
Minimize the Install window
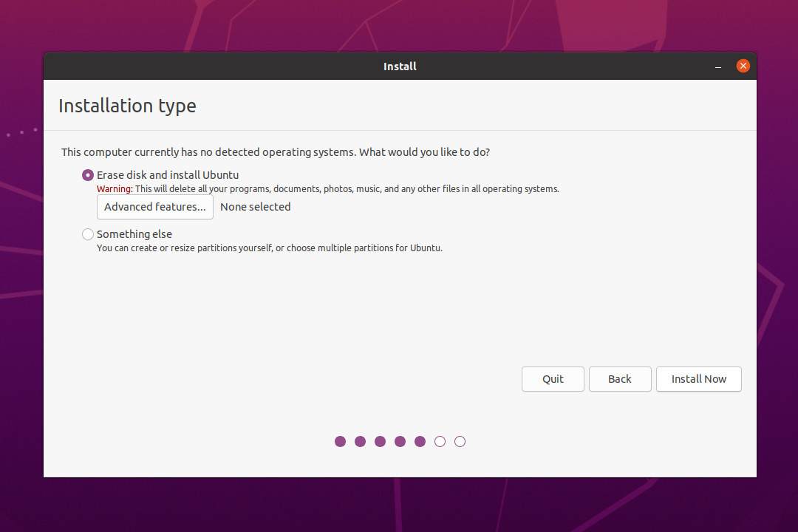coord(717,66)
